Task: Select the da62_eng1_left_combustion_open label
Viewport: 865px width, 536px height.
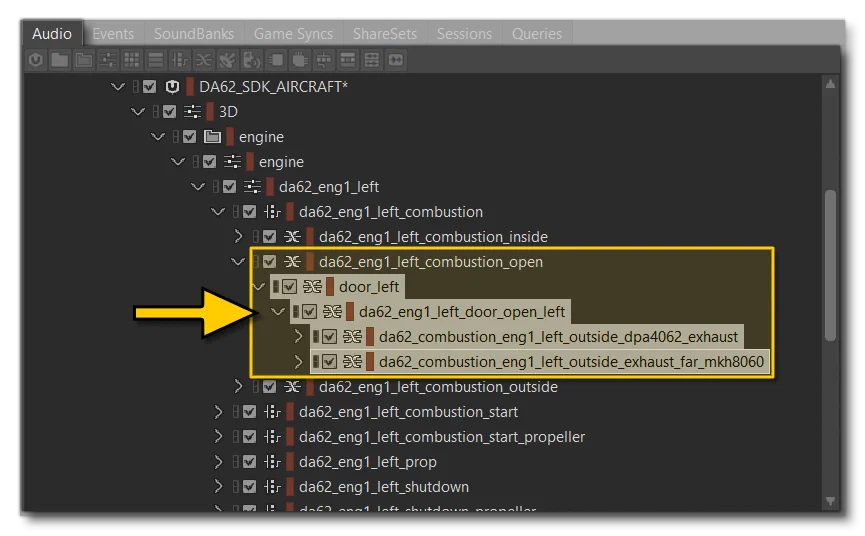Action: pos(431,262)
